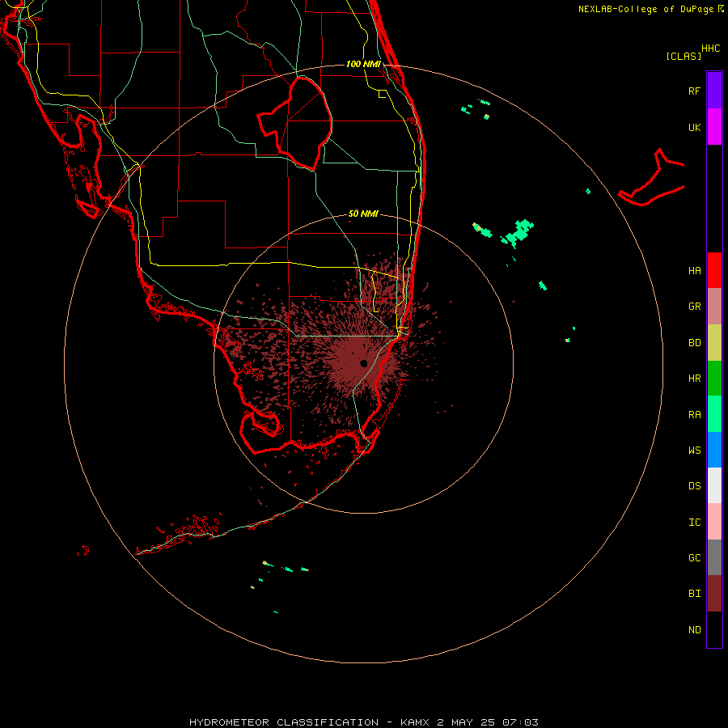Click the HYDROMETEOR CLASSIFICATION title text

click(284, 722)
